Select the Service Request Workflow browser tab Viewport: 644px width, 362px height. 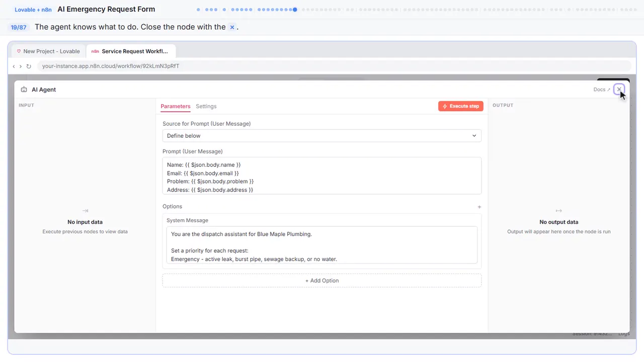(131, 51)
